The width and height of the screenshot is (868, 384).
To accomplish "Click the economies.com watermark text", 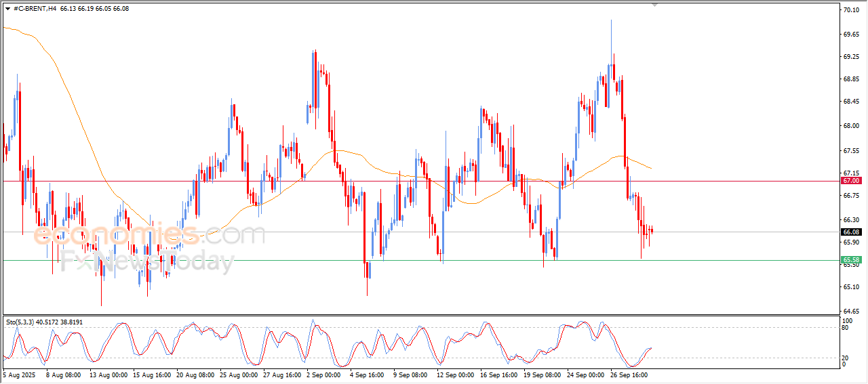I will click(149, 235).
